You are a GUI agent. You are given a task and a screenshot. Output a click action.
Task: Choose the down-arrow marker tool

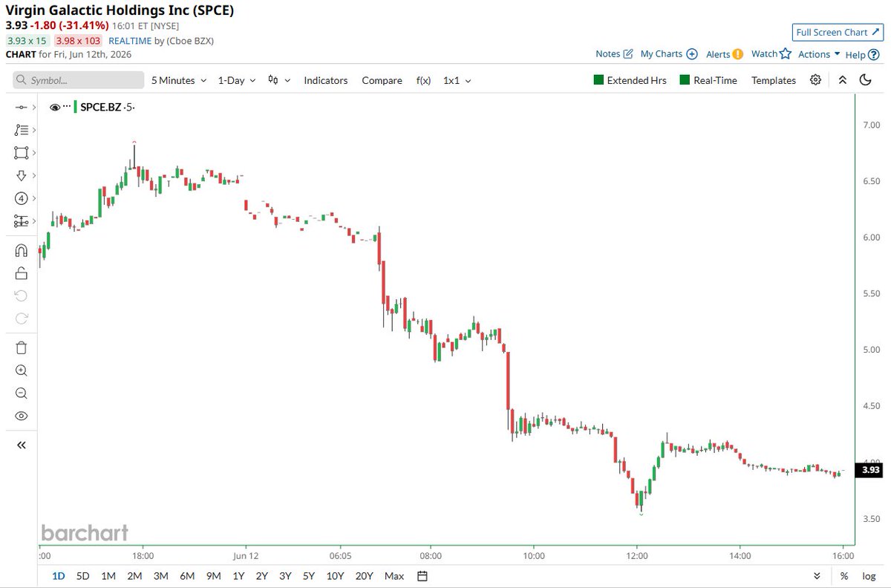pos(21,175)
